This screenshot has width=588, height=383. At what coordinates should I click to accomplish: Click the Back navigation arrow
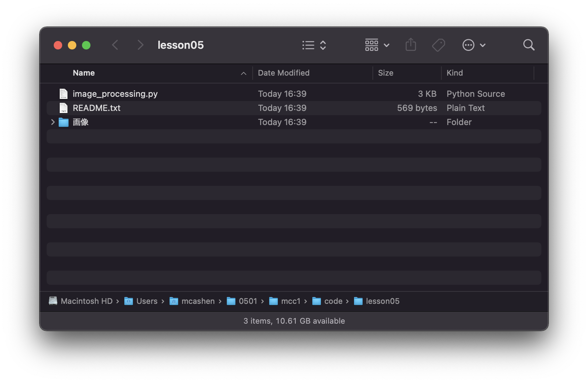pyautogui.click(x=115, y=45)
